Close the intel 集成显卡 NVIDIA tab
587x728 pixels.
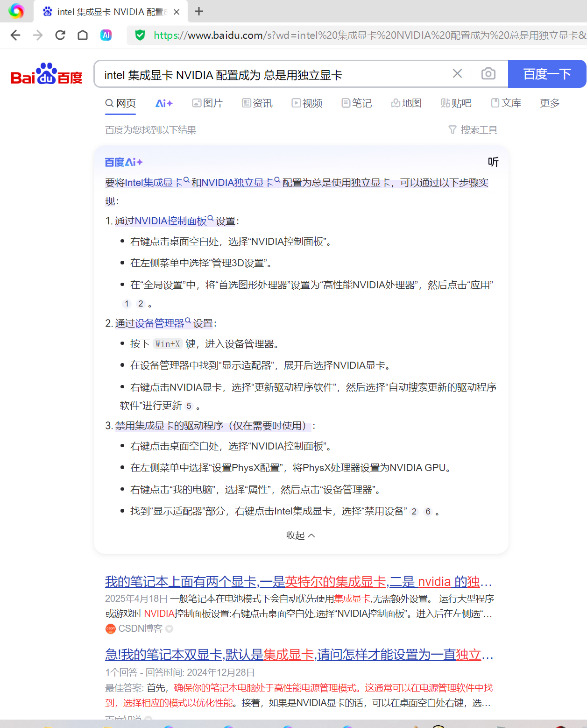coord(177,12)
